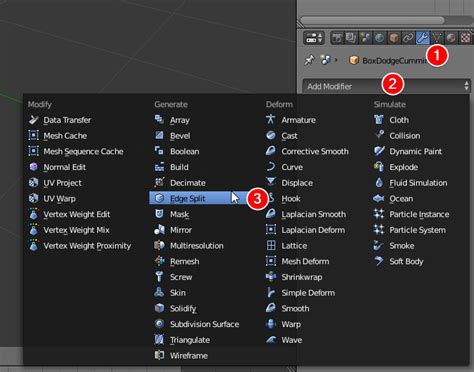Screen dimensions: 474x372
Task: Expand the breadcrumb arrow before BoxDodgeCummins
Action: coord(336,60)
